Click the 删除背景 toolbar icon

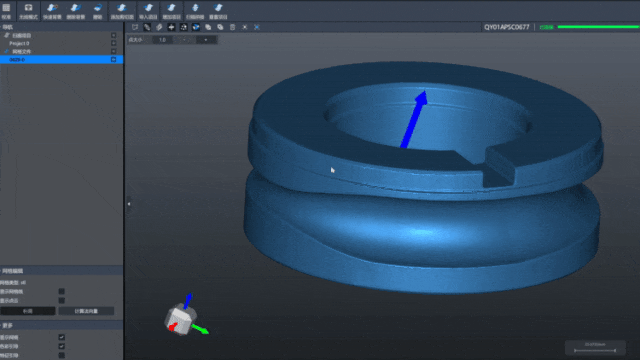tap(76, 11)
